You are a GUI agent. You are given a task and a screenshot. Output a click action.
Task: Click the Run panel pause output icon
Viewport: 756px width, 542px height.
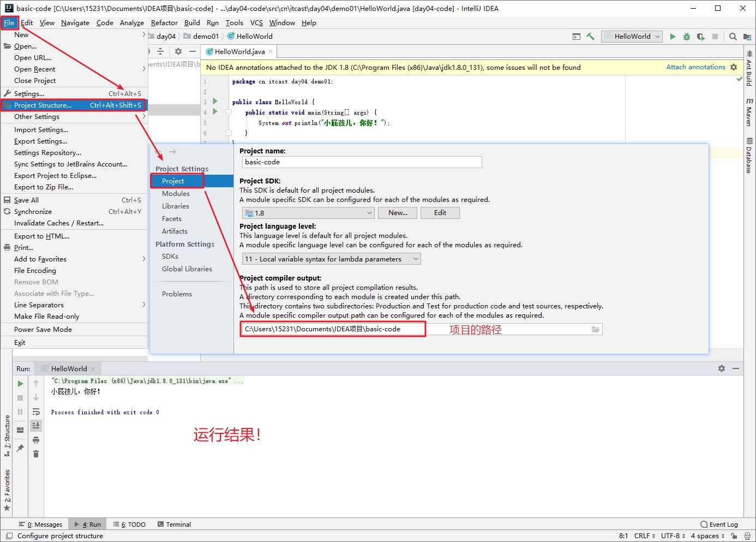(20, 412)
